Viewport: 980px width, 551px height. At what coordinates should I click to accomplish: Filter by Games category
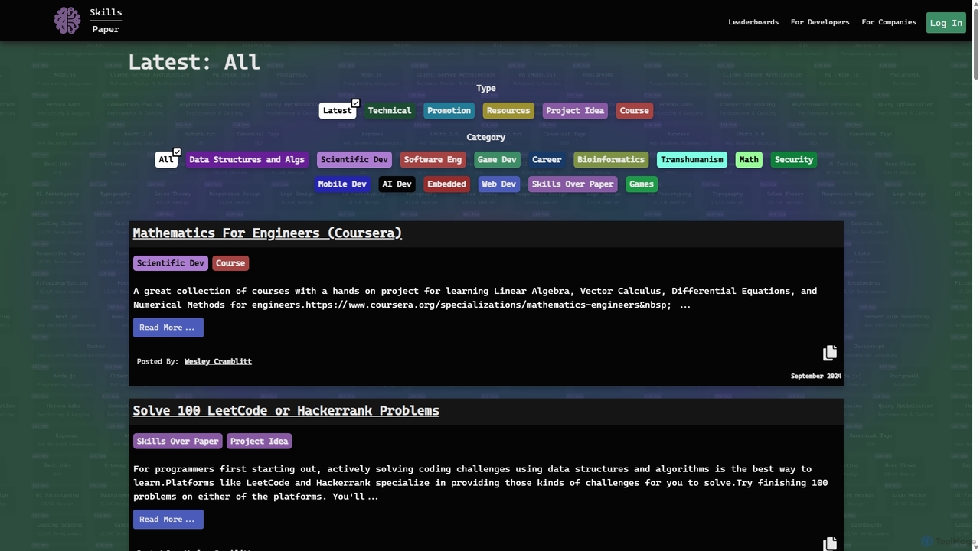[x=641, y=184]
